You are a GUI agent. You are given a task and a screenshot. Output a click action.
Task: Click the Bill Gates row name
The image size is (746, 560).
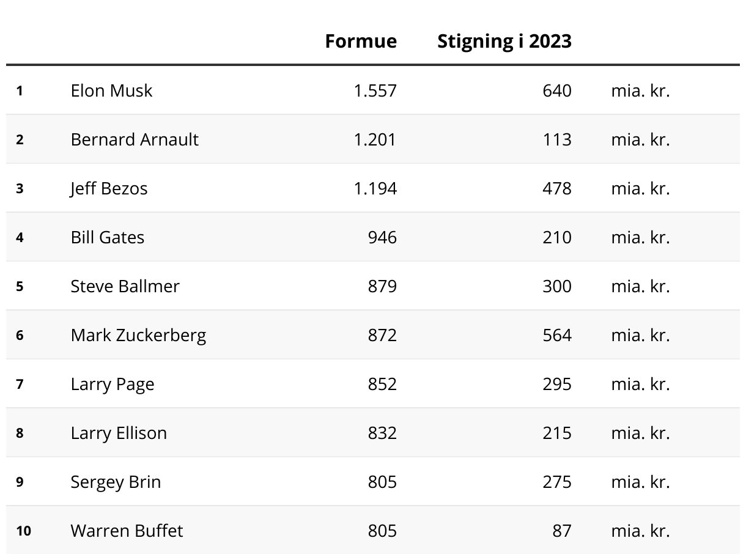tap(108, 237)
